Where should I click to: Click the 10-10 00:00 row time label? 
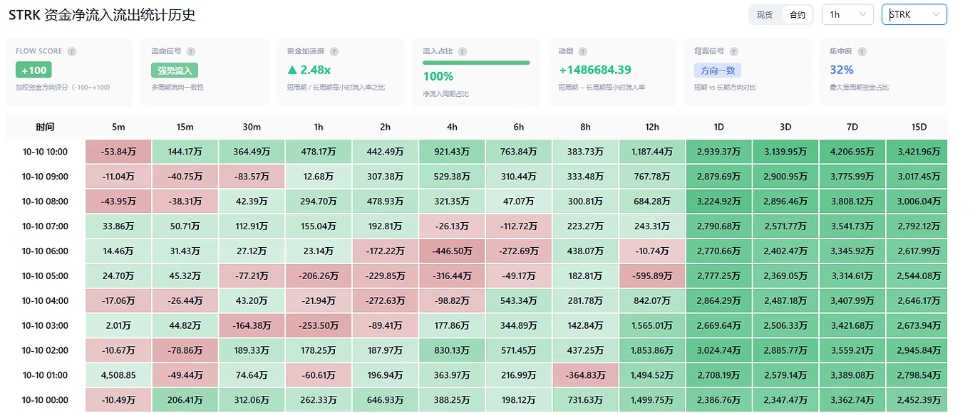(45, 400)
